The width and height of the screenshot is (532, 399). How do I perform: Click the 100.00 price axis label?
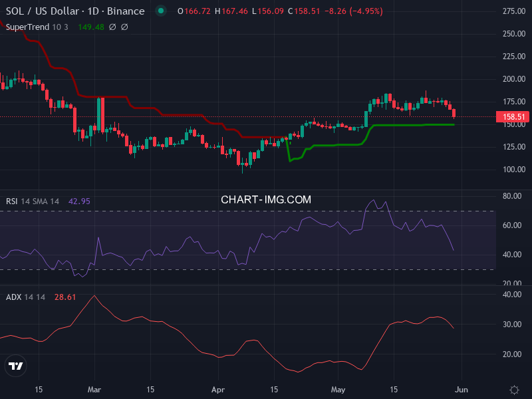click(514, 170)
